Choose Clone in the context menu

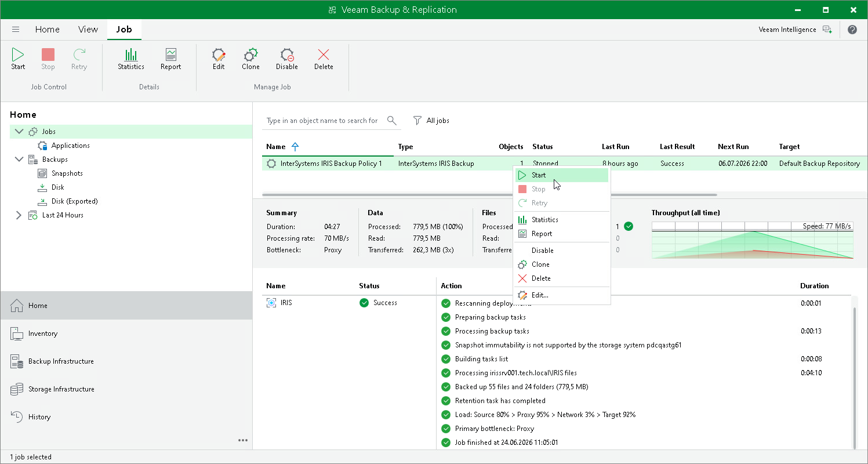(x=562, y=264)
